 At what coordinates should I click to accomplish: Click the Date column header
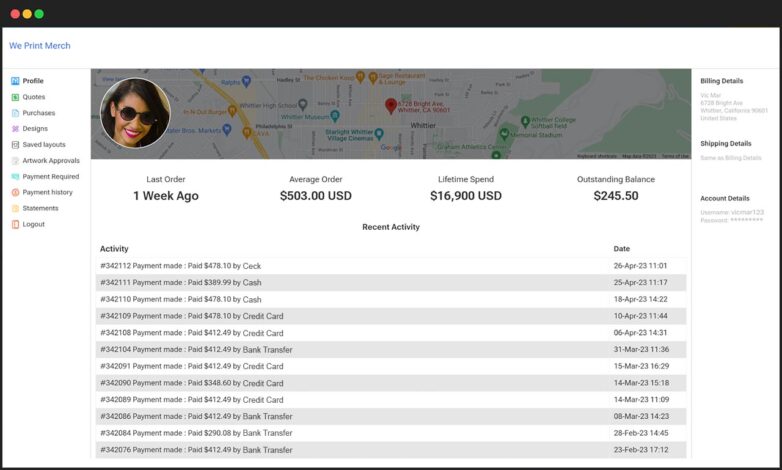pyautogui.click(x=622, y=249)
